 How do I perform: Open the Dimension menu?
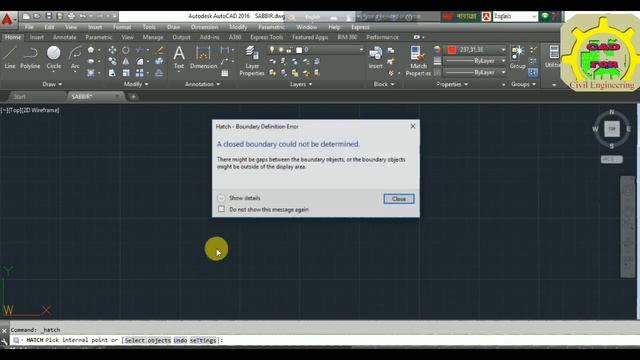point(204,27)
